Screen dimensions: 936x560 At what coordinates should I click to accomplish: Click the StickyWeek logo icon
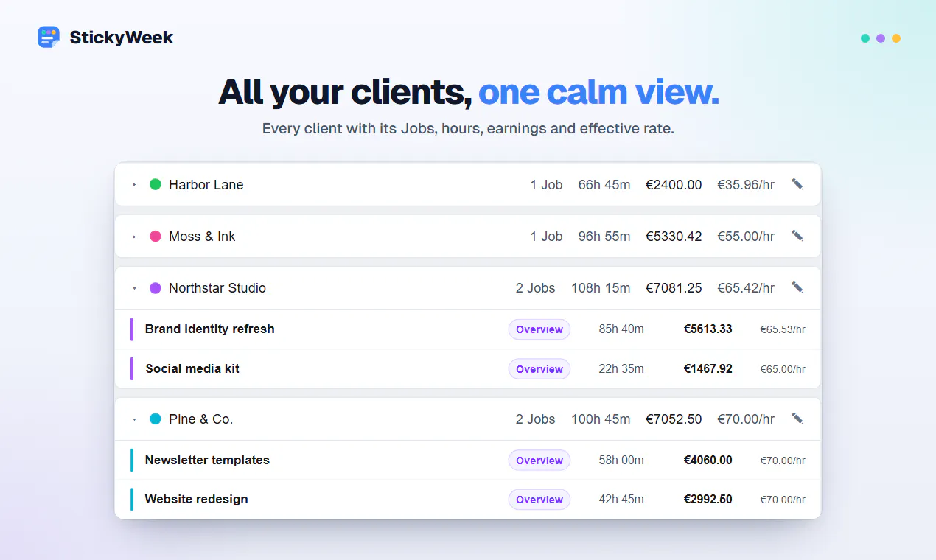point(49,37)
